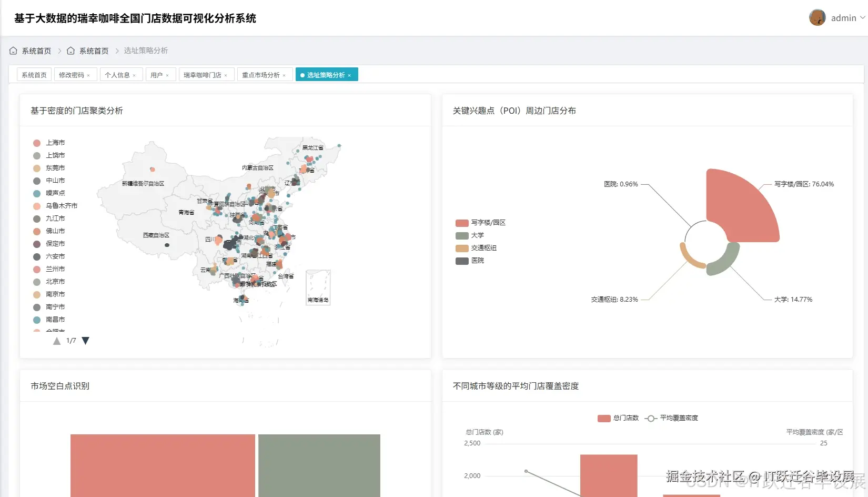Toggle the 南京市 legend series

click(49, 294)
